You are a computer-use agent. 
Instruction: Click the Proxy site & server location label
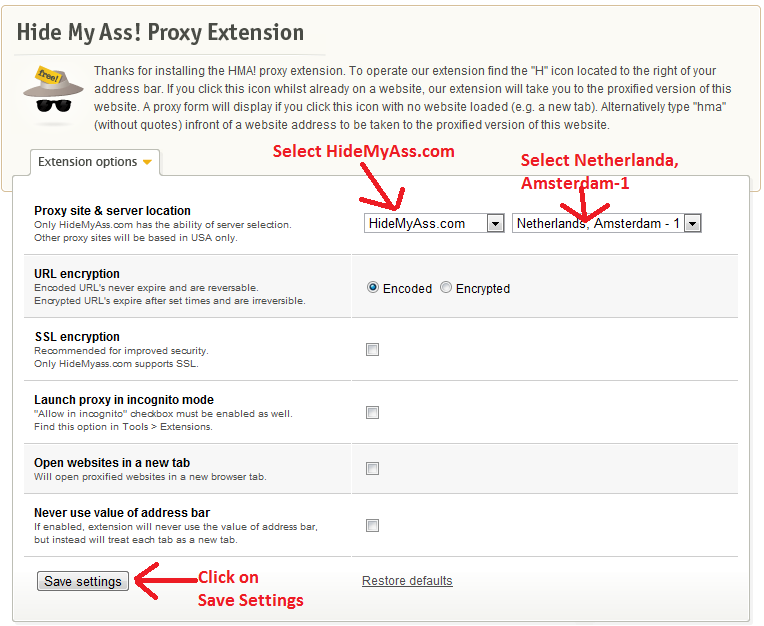[x=113, y=210]
